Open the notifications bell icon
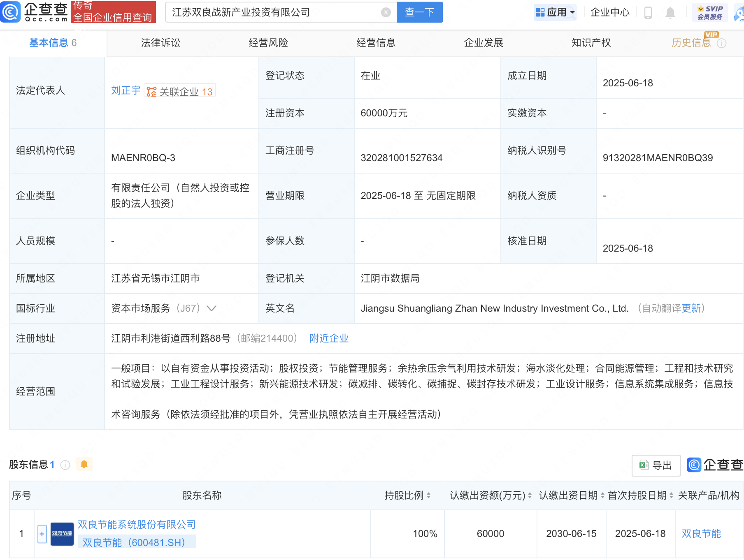Viewport: 744px width, 560px height. click(x=670, y=13)
